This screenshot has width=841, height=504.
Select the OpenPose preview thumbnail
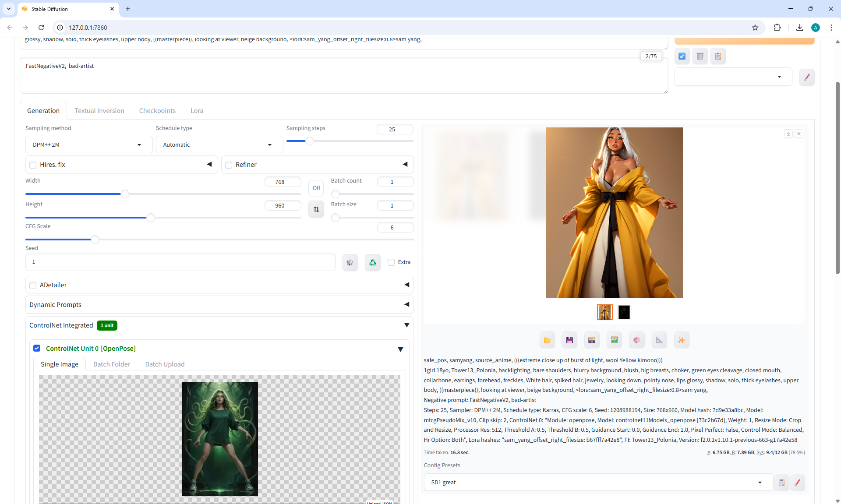[x=624, y=312]
